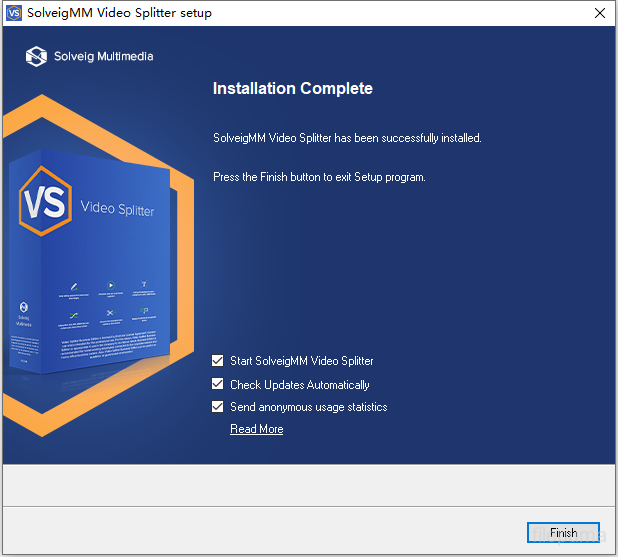Close the setup window
The height and width of the screenshot is (557, 618).
599,13
